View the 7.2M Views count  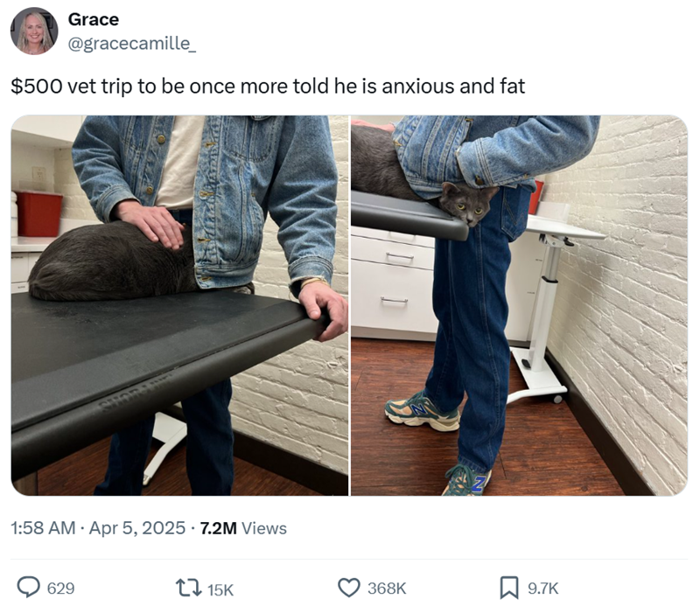243,528
